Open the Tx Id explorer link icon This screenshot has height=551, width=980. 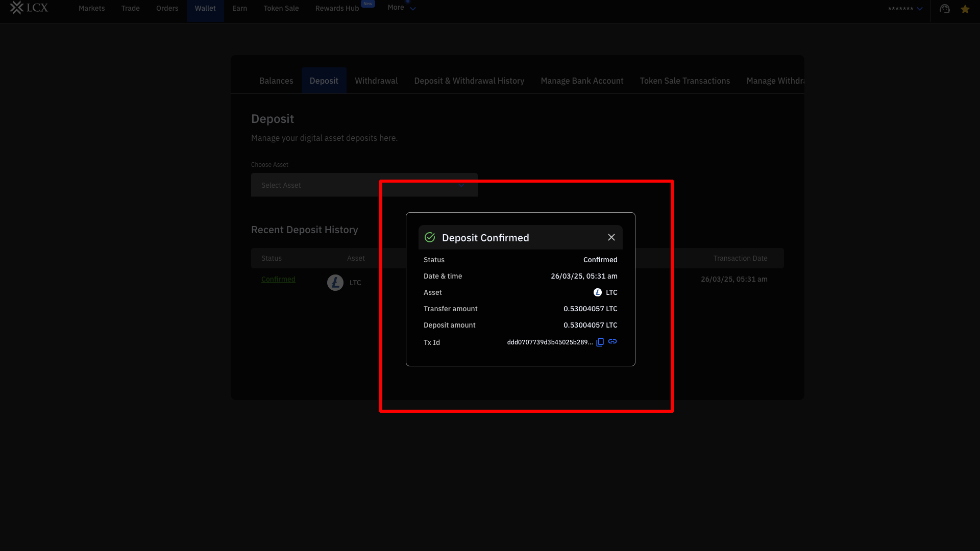pyautogui.click(x=612, y=341)
